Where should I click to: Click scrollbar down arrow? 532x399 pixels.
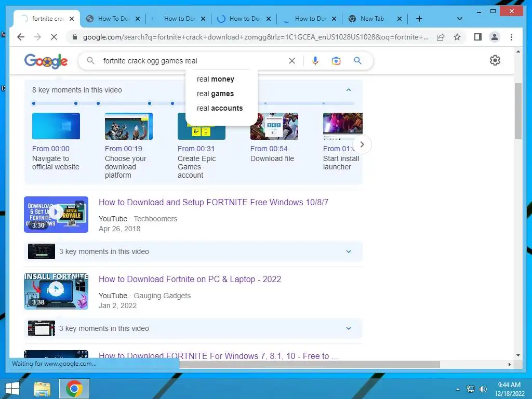(x=518, y=355)
